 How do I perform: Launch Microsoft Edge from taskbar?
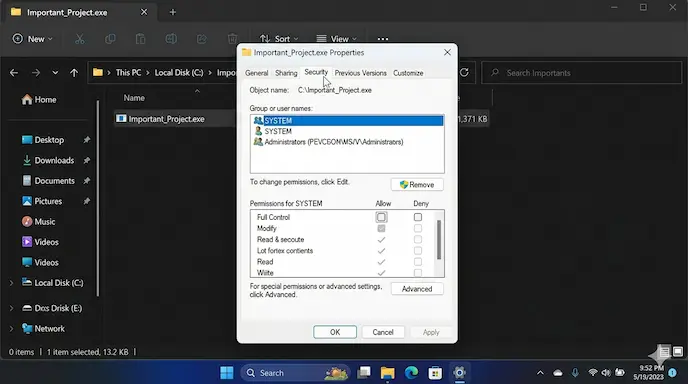point(411,373)
